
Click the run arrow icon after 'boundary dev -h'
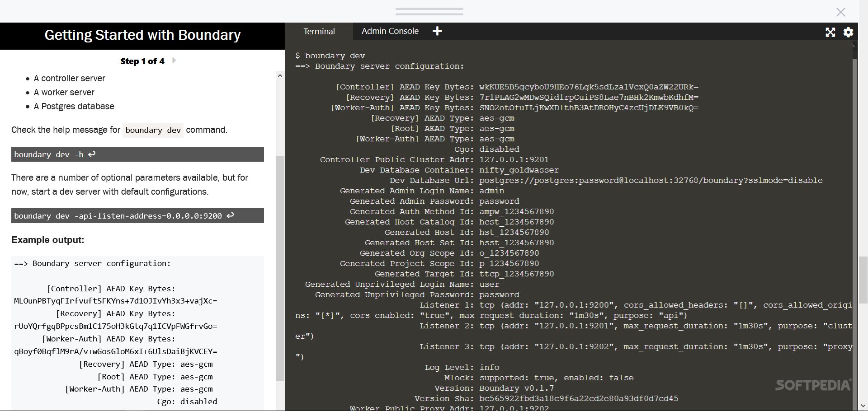[92, 154]
